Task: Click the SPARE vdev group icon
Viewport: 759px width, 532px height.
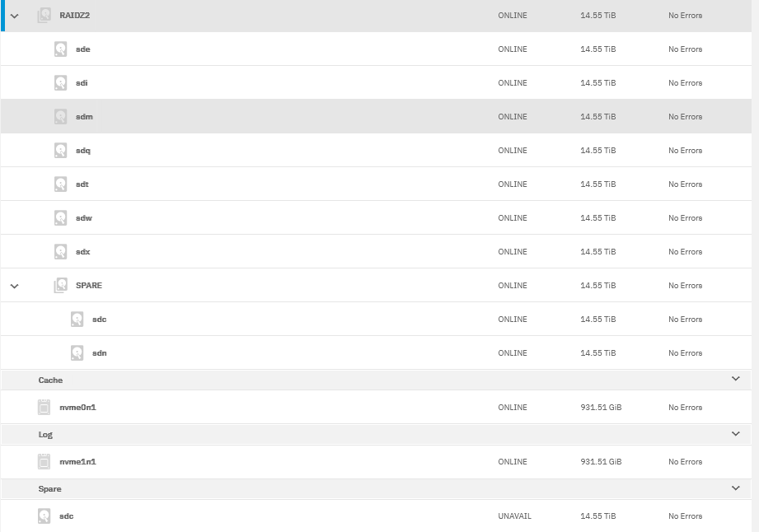Action: 60,286
